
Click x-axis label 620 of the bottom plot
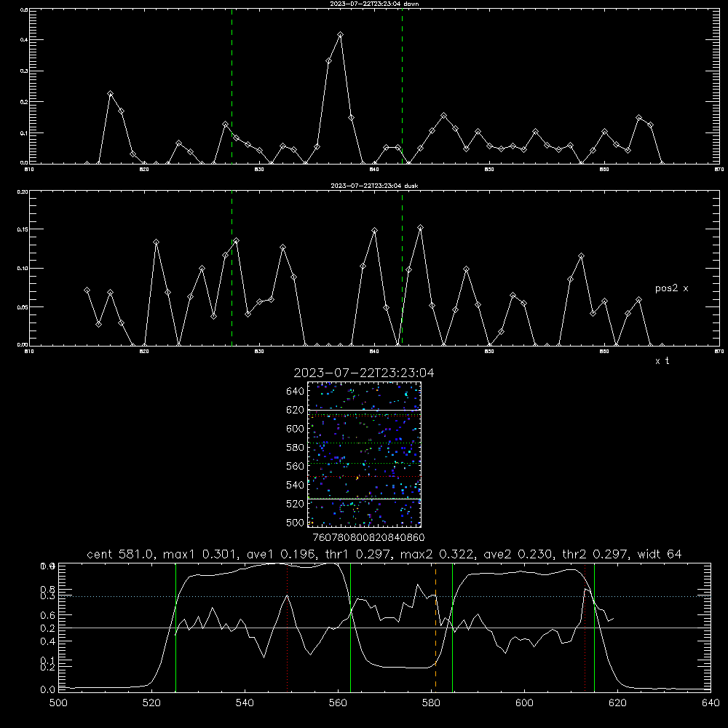point(617,703)
